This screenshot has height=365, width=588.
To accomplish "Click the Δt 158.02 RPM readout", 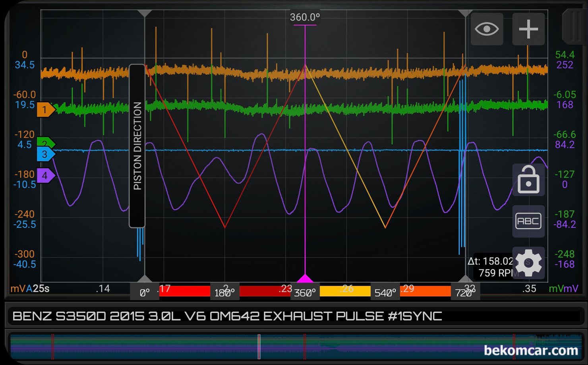I will [493, 267].
